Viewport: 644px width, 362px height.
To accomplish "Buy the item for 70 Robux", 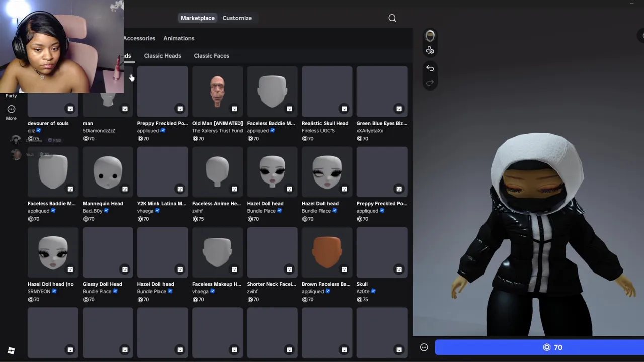I will (539, 347).
